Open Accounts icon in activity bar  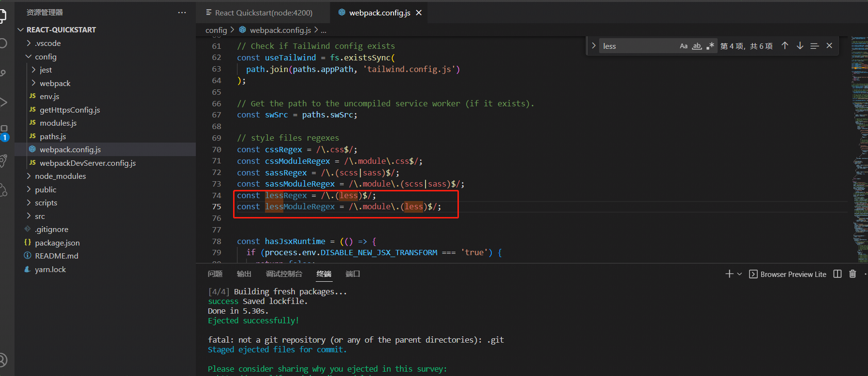(2, 361)
